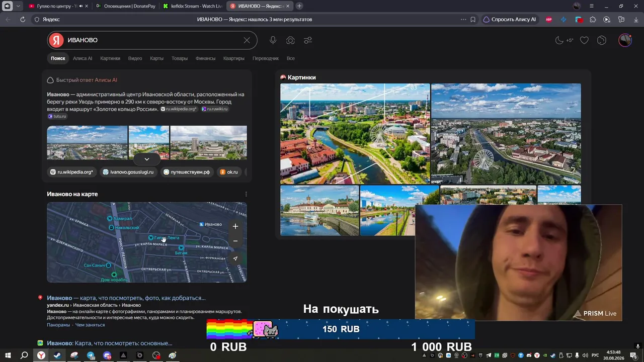Image resolution: width=644 pixels, height=362 pixels.
Task: Switch to the Гуляю по центру tab
Action: 53,6
